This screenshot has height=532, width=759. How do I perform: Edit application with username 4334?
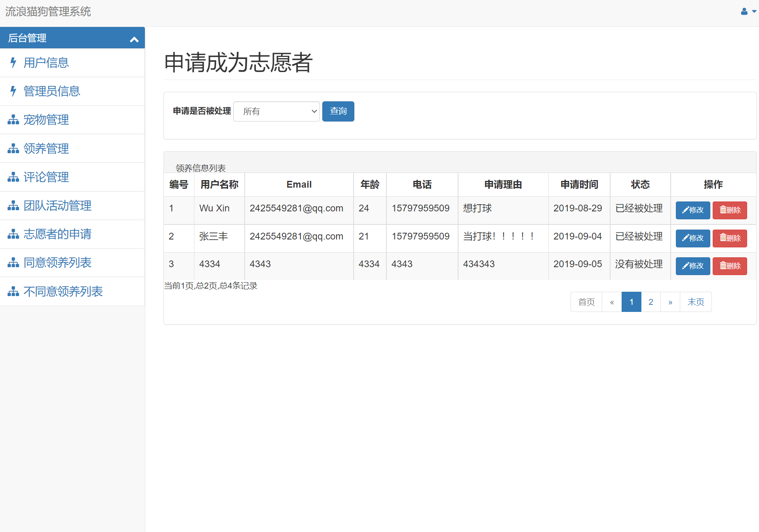(692, 266)
